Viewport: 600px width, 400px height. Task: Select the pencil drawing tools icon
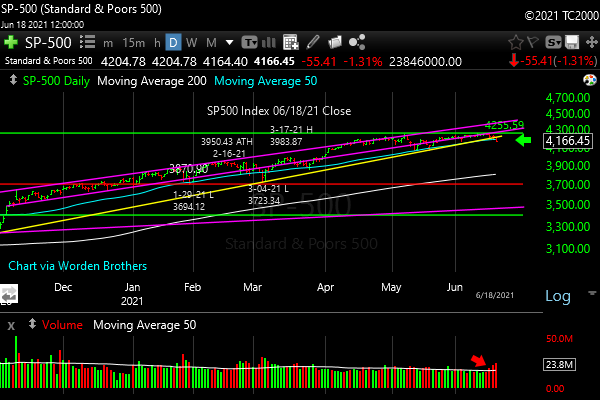314,43
